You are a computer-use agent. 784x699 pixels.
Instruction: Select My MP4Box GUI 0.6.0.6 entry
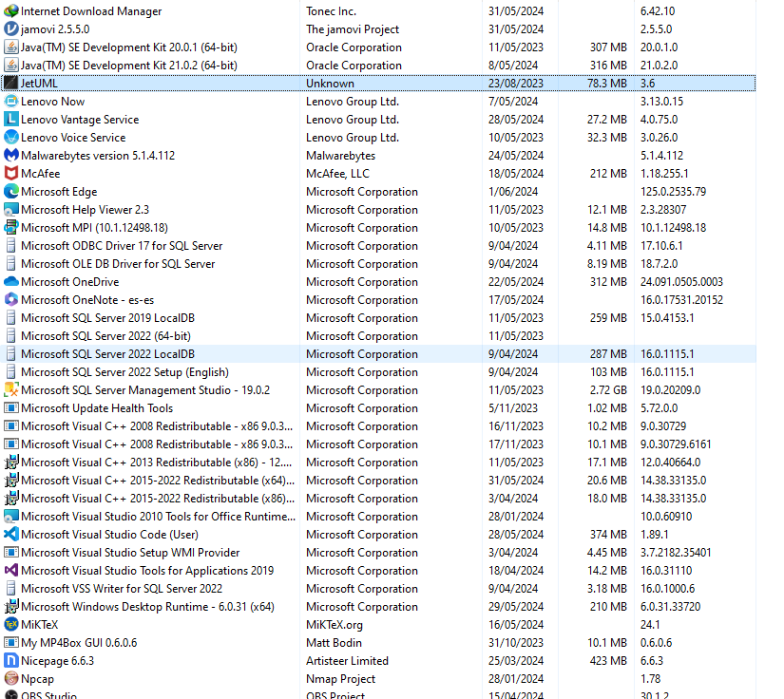tap(79, 643)
